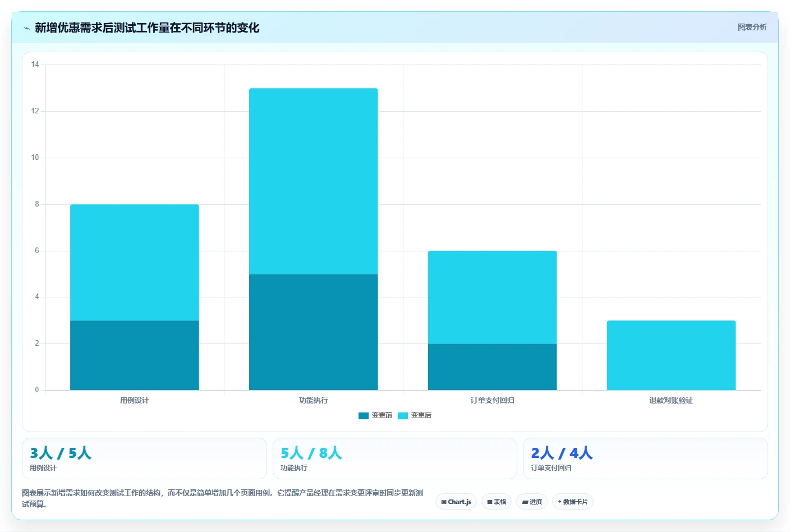This screenshot has height=532, width=790.
Task: Click the y-axis value 10
Action: 35,158
